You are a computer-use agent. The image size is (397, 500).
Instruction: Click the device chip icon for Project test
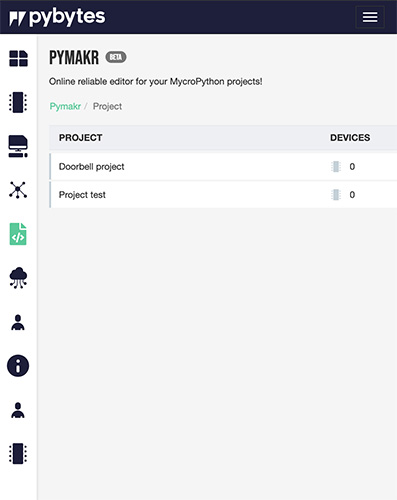click(336, 195)
